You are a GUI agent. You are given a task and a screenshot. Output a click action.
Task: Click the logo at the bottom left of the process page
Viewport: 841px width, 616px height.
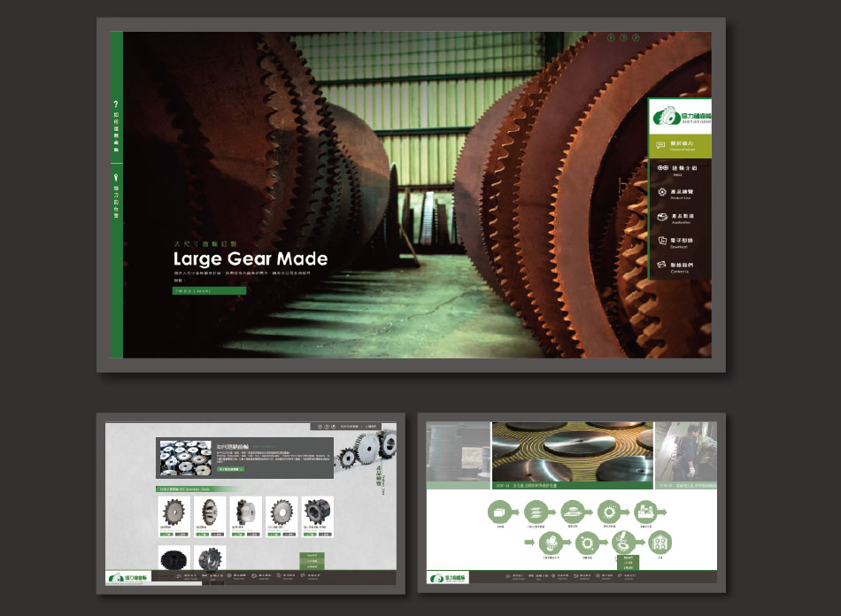click(x=449, y=577)
